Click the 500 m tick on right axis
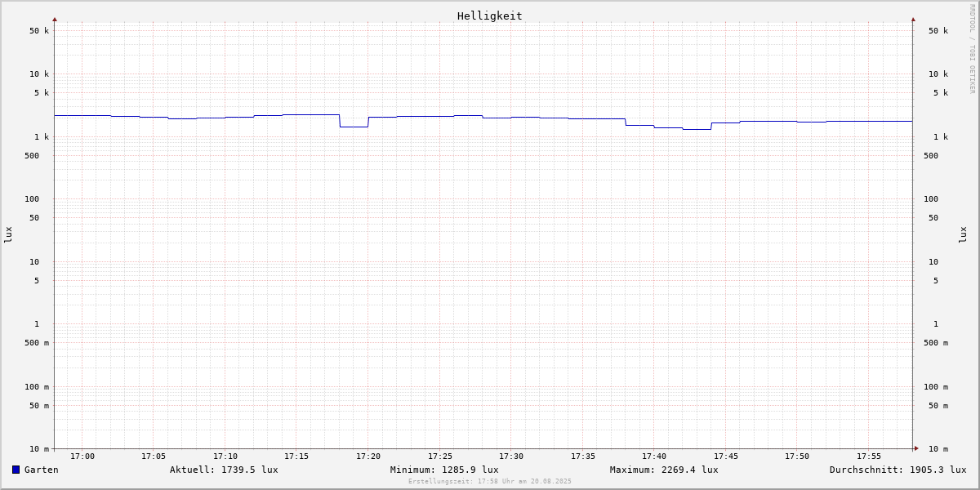Viewport: 980px width, 490px height. [x=936, y=343]
